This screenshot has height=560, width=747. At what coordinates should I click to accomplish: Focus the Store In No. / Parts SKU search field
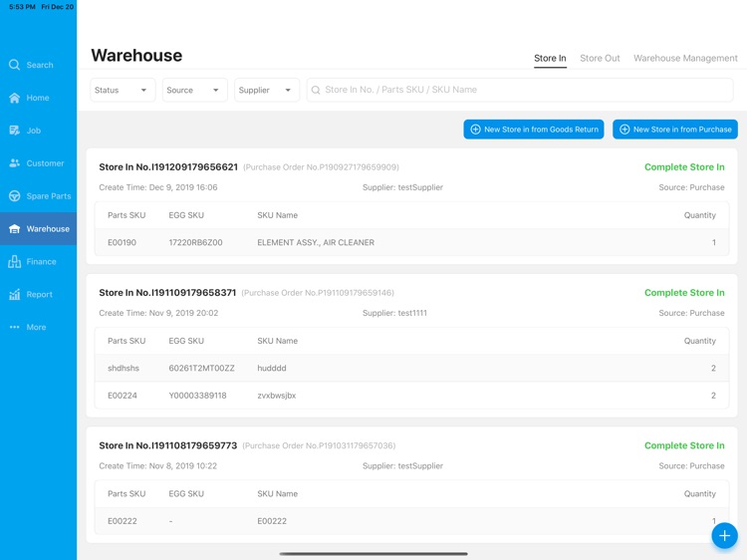tap(520, 90)
